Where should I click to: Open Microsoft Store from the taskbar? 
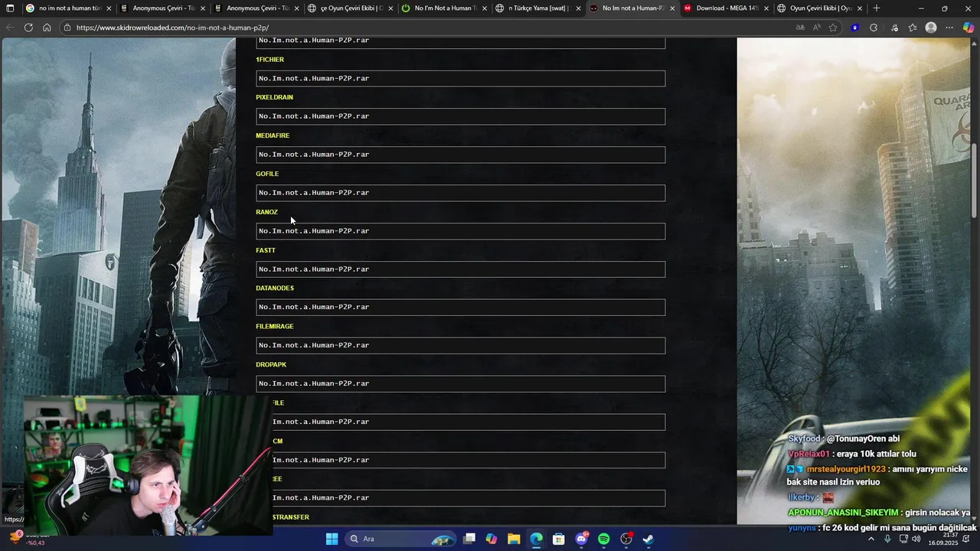[x=559, y=539]
